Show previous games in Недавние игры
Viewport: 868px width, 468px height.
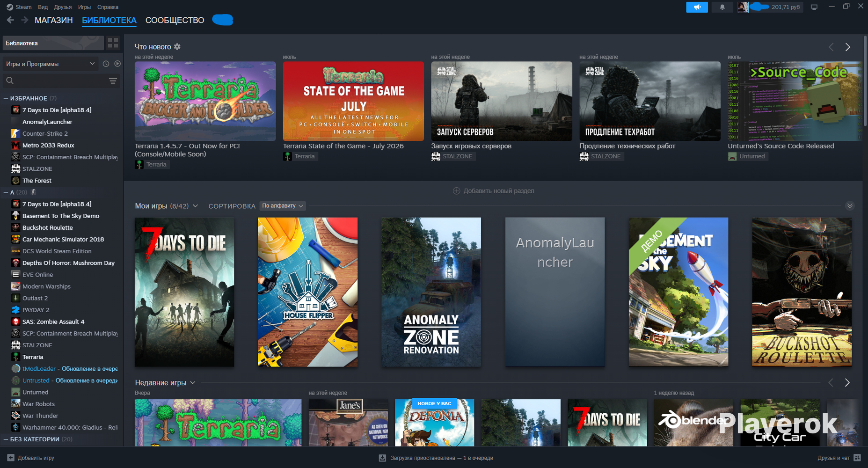tap(831, 382)
